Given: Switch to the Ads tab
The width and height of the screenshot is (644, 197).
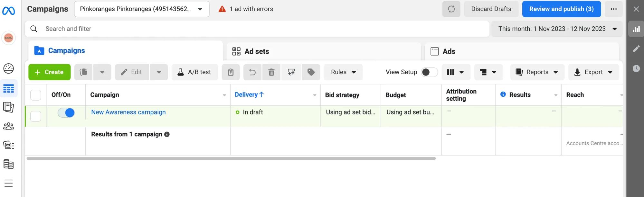Looking at the screenshot, I should click(449, 51).
